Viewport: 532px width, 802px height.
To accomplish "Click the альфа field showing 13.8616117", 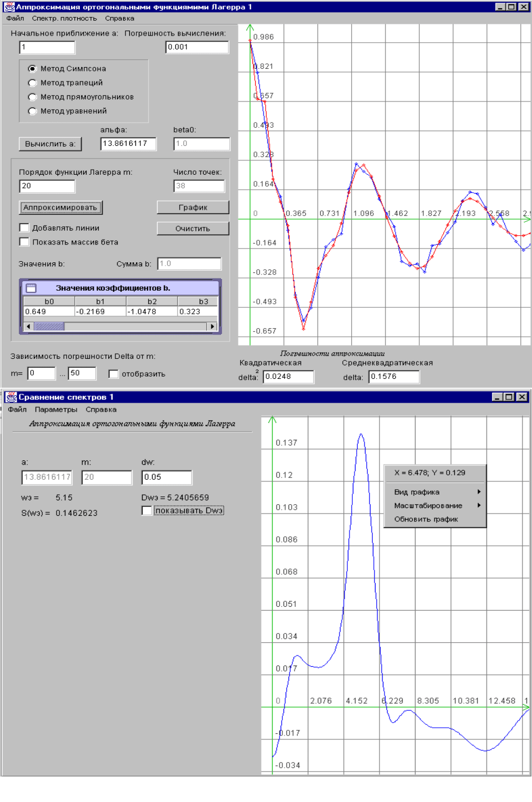I will point(128,144).
